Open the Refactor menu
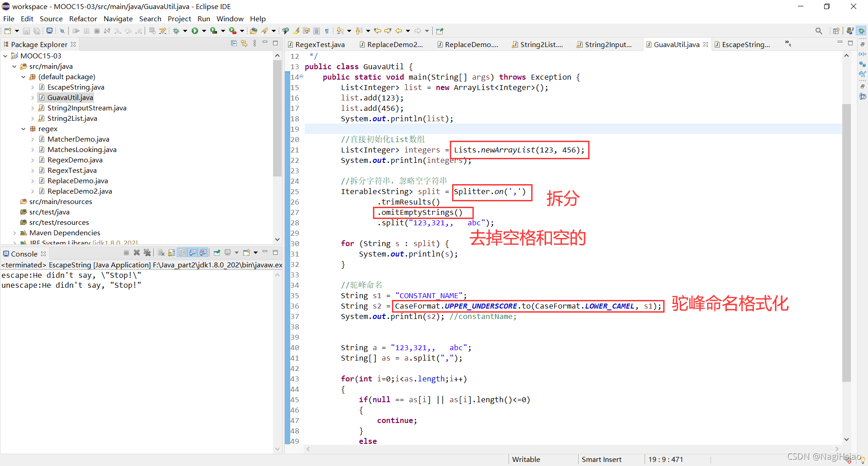This screenshot has width=868, height=466. pos(83,19)
